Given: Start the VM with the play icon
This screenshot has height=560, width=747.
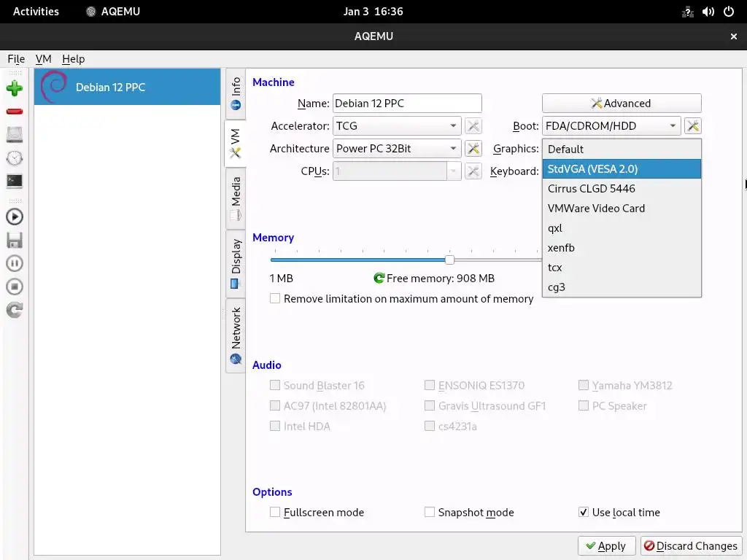Looking at the screenshot, I should (15, 217).
